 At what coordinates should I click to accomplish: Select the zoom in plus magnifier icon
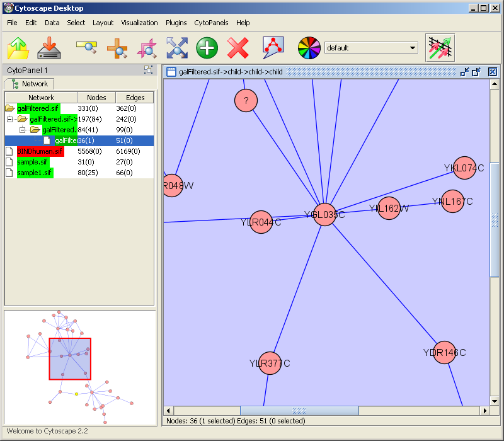(117, 49)
